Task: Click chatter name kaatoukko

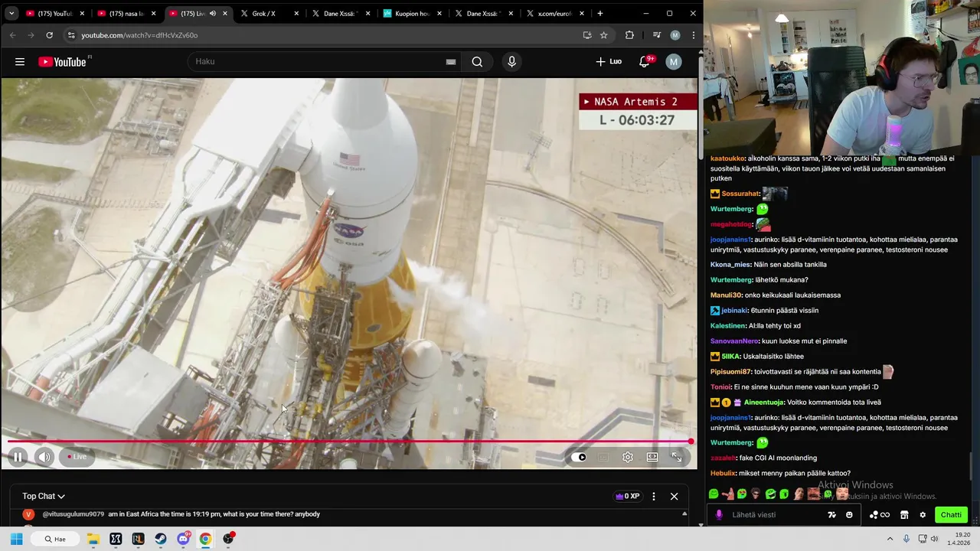Action: (727, 158)
